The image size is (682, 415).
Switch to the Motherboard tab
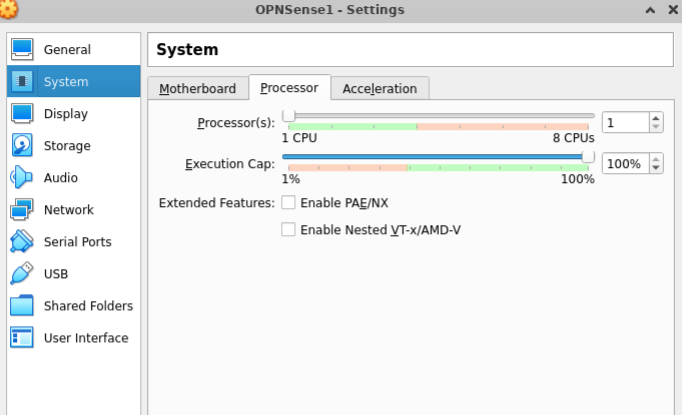[x=197, y=88]
